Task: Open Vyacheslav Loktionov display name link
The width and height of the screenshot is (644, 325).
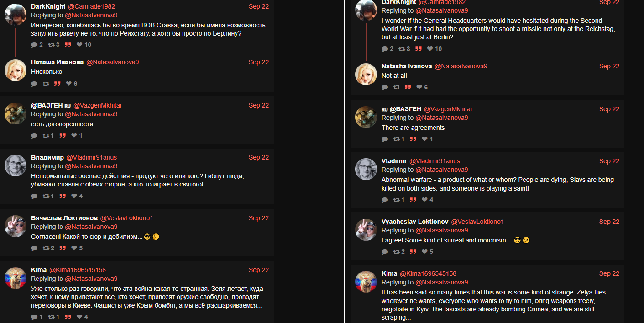Action: coord(415,222)
